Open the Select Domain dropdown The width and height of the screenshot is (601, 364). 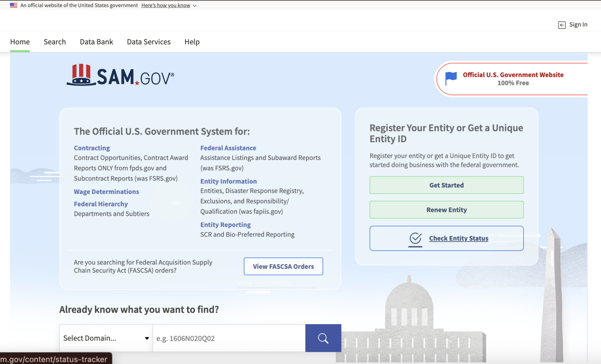click(106, 338)
